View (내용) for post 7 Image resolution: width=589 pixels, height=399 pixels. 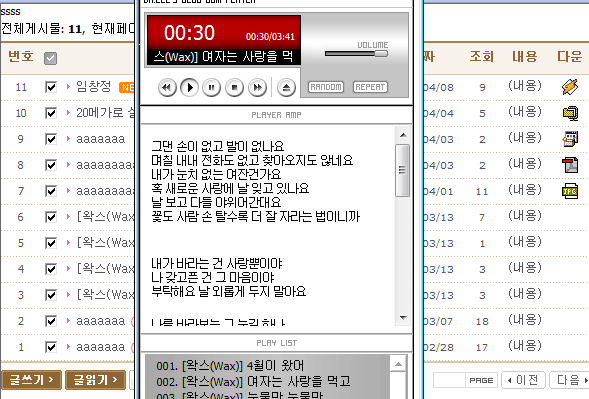[525, 190]
